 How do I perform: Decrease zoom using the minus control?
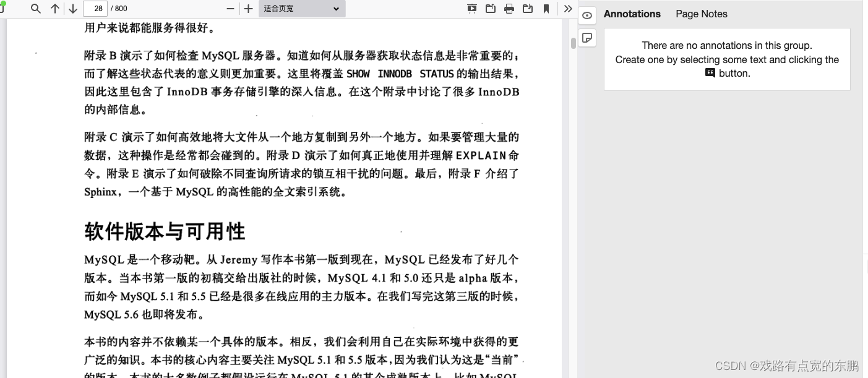coord(230,8)
